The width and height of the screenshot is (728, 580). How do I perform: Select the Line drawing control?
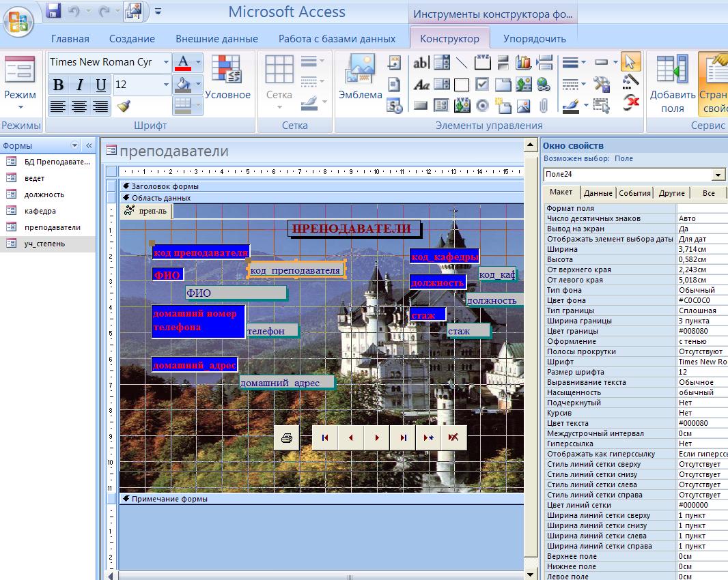(x=462, y=62)
